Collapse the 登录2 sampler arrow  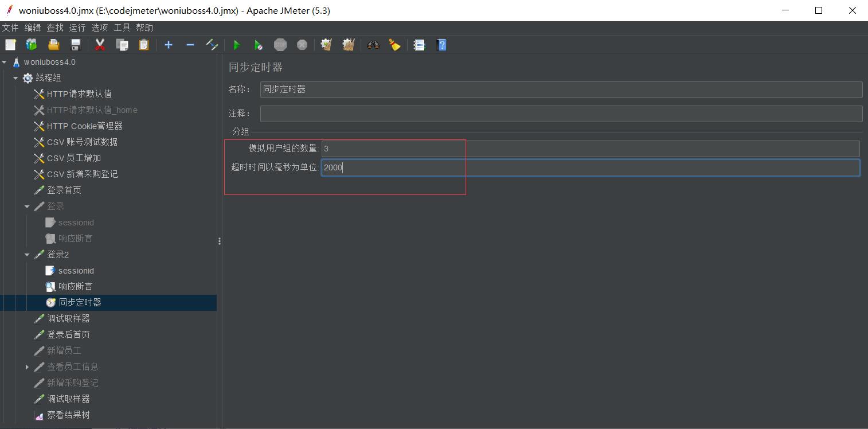[27, 255]
